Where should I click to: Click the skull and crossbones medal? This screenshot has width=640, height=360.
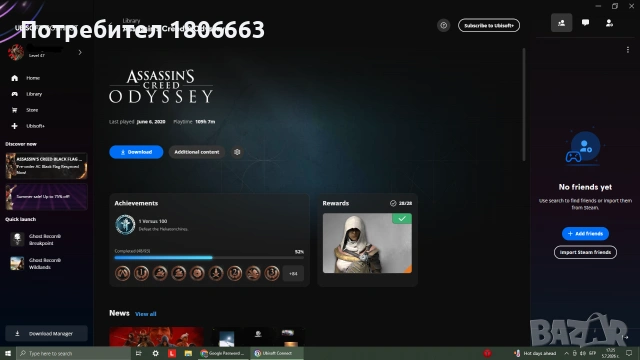pyautogui.click(x=216, y=273)
